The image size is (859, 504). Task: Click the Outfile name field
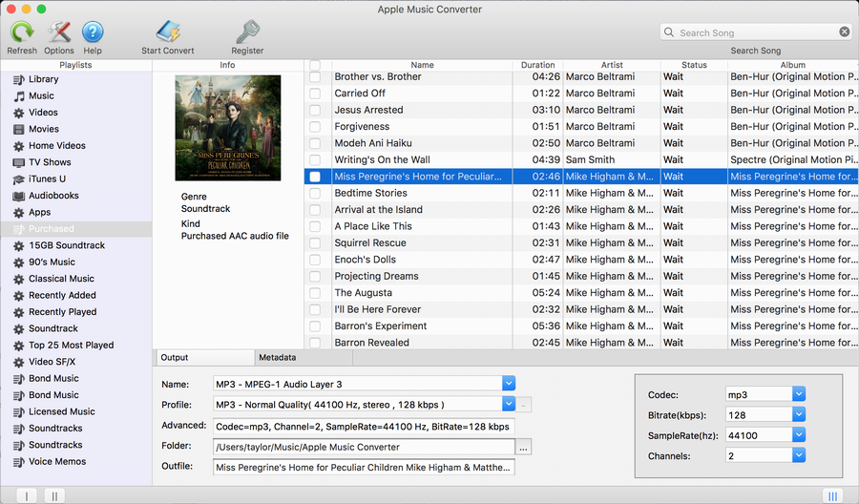click(x=364, y=468)
